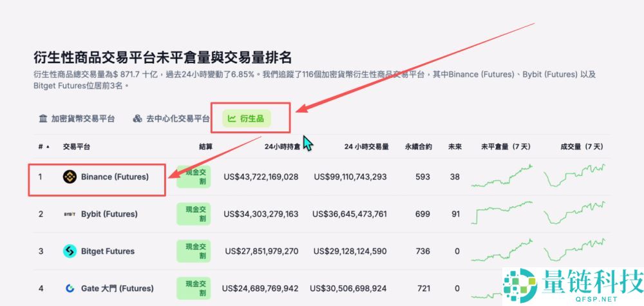Sort by 永續合約 column
The height and width of the screenshot is (306, 644).
click(x=418, y=147)
